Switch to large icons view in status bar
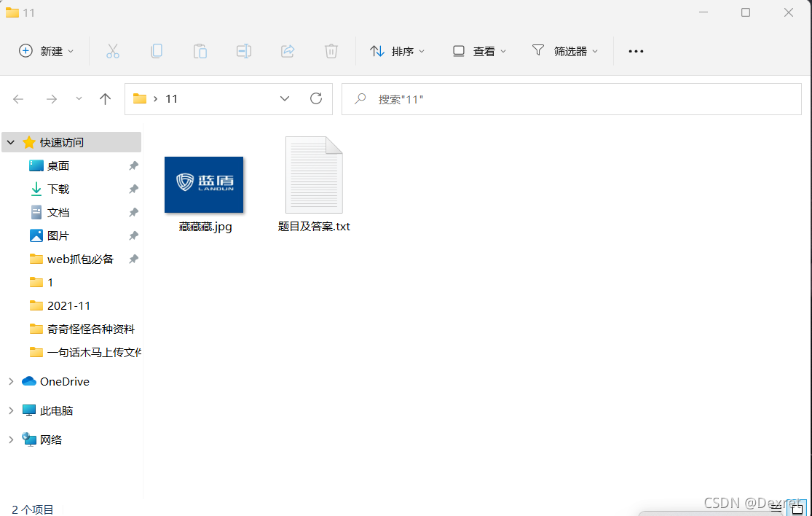The height and width of the screenshot is (516, 812). [797, 509]
